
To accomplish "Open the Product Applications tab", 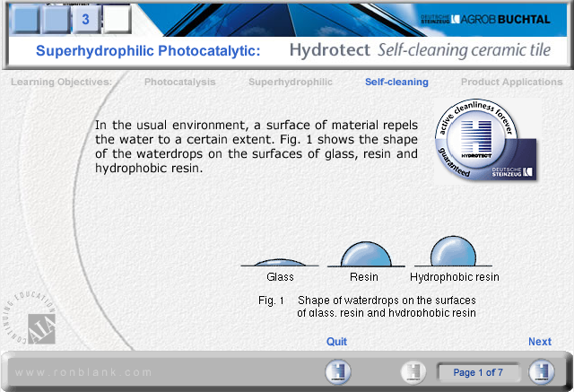I will 511,82.
